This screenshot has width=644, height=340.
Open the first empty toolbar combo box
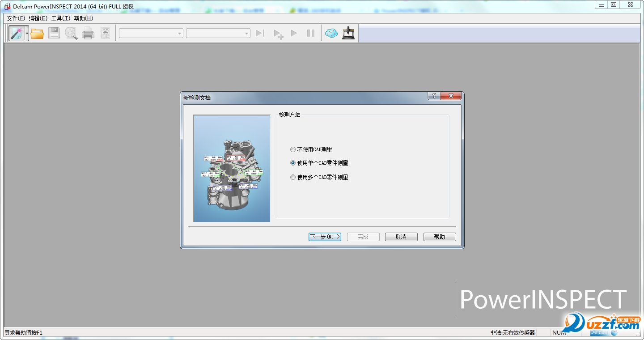click(151, 33)
